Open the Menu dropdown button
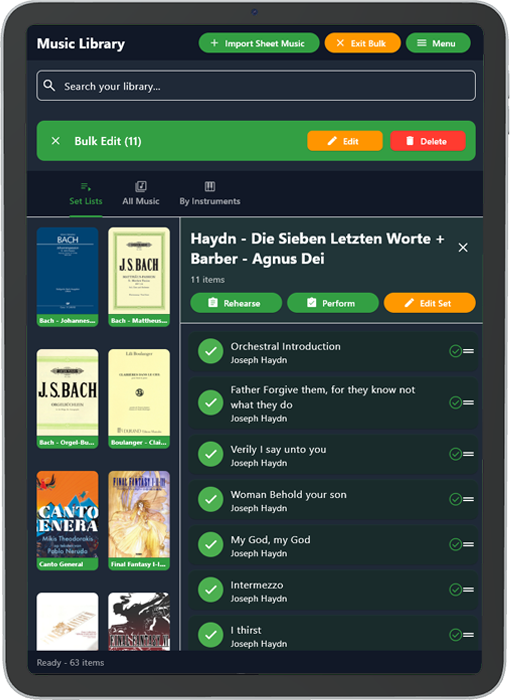The height and width of the screenshot is (700, 510). tap(438, 43)
